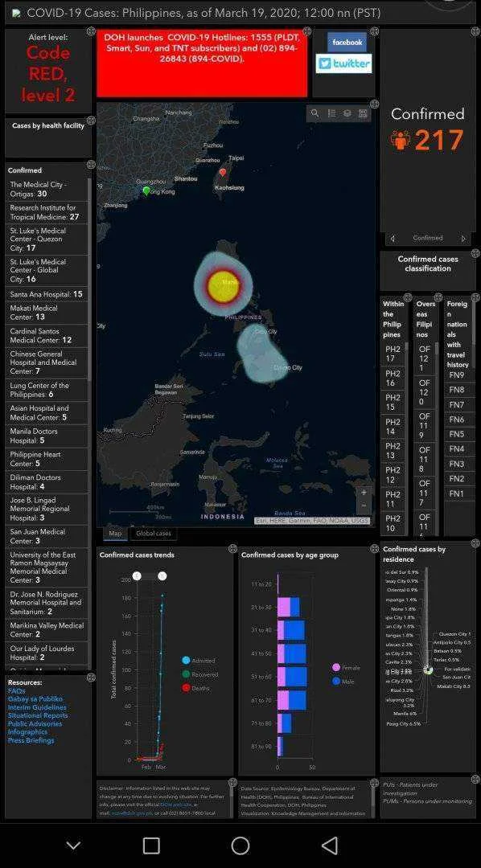Screen dimensions: 481x868
Task: Toggle the Male series in legend
Action: tap(344, 682)
